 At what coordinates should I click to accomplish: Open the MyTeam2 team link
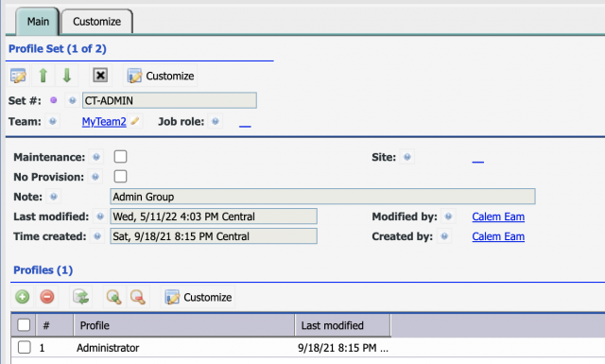pos(104,122)
